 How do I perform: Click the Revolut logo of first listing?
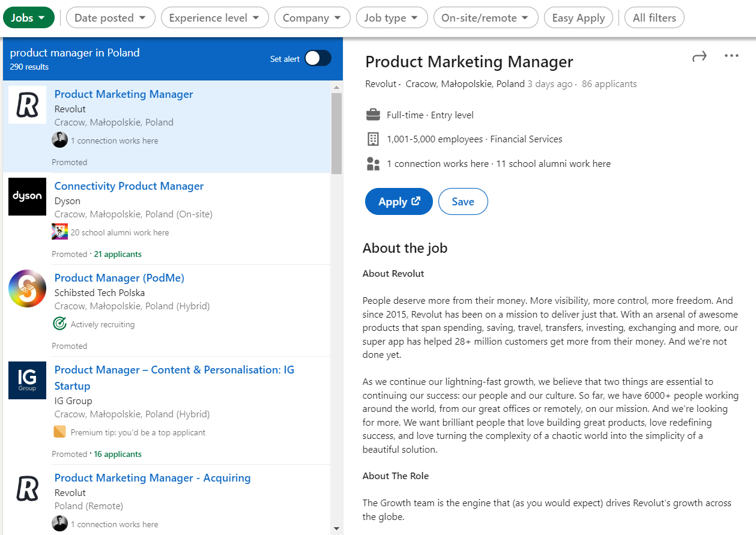pos(27,105)
